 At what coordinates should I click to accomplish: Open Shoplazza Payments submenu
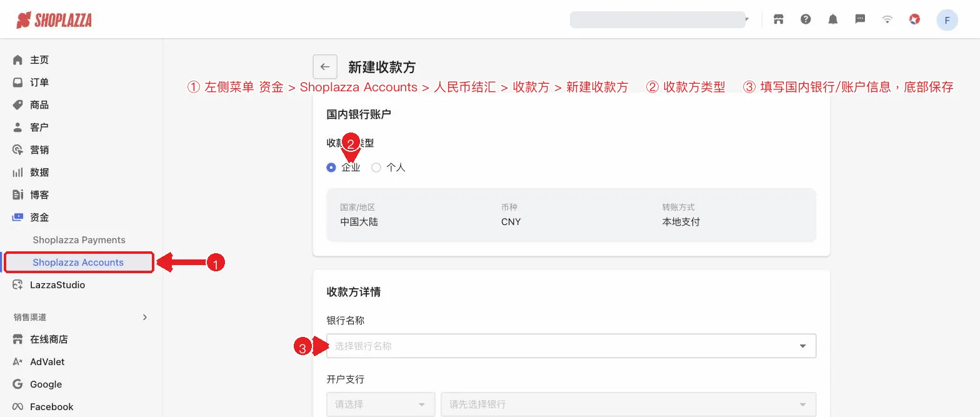tap(79, 240)
